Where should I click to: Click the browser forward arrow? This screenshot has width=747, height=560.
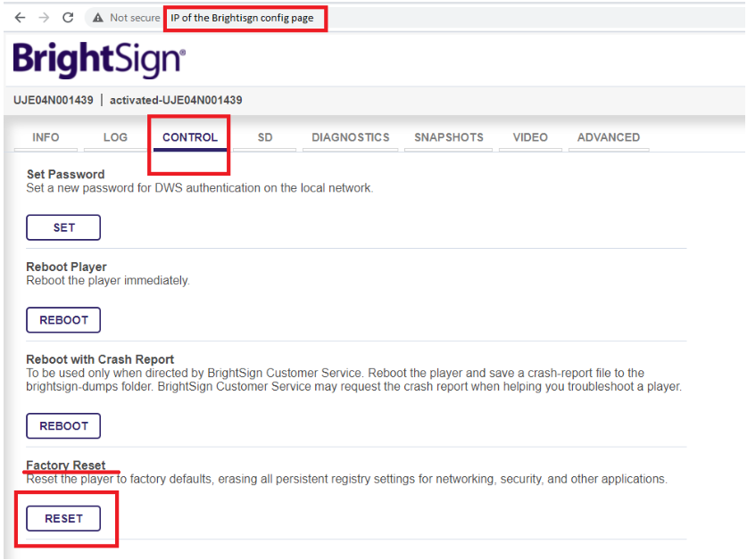click(x=44, y=18)
